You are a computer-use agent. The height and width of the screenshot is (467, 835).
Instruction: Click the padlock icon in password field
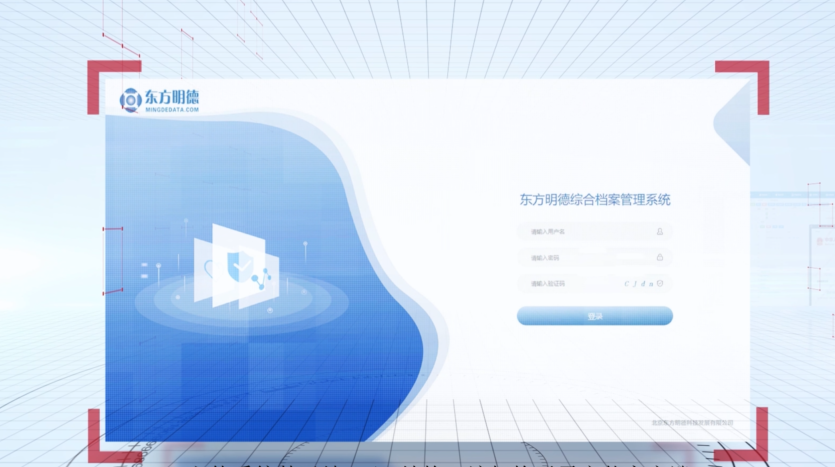click(660, 258)
